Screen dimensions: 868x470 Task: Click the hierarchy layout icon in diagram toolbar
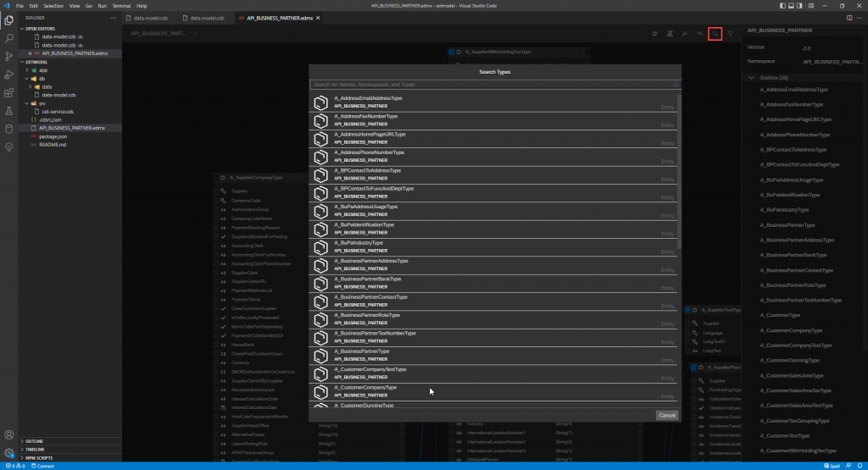[x=670, y=34]
